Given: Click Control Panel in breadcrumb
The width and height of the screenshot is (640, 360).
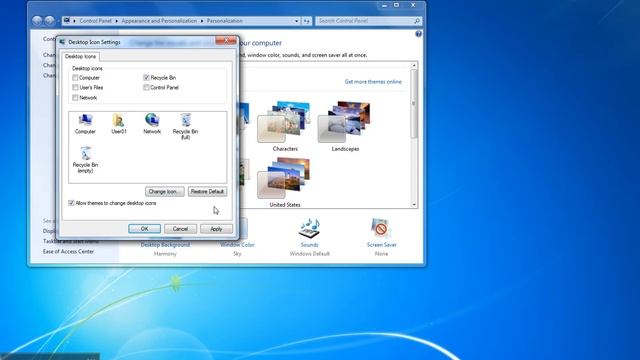Looking at the screenshot, I should 96,21.
